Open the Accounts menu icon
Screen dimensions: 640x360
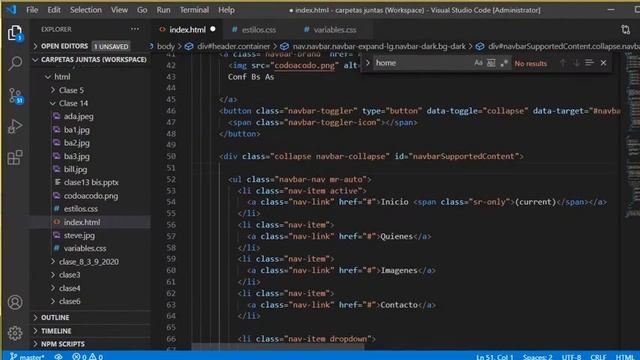(x=15, y=302)
